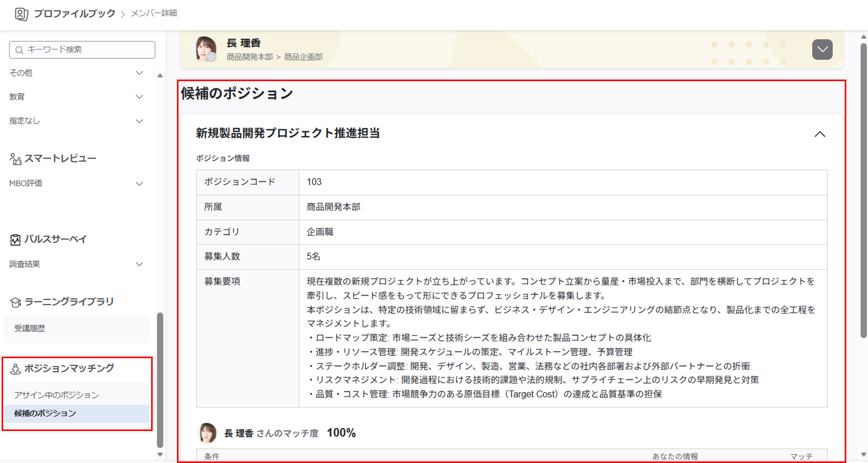Screen dimensions: 868x463
Task: Click the ラーニングライブラリ graduation cap icon
Action: tap(15, 302)
